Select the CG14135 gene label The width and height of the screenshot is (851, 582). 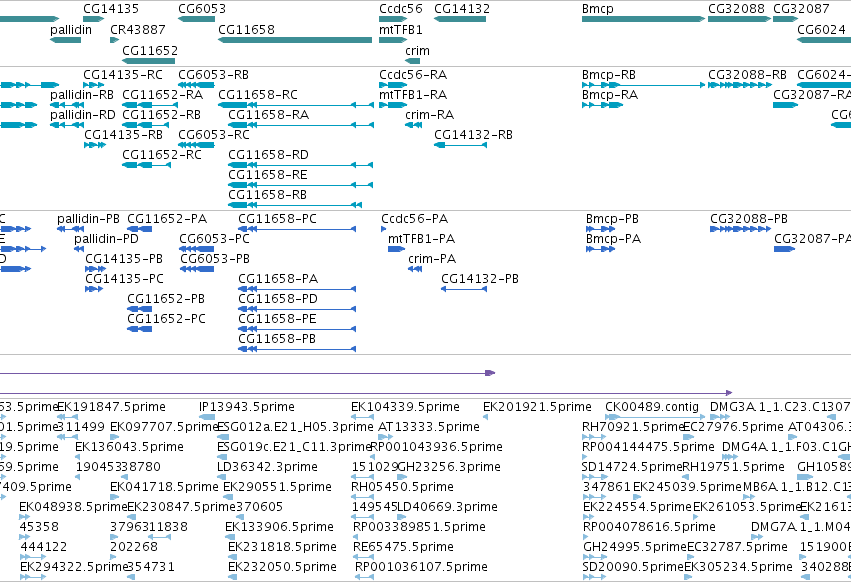[x=111, y=9]
